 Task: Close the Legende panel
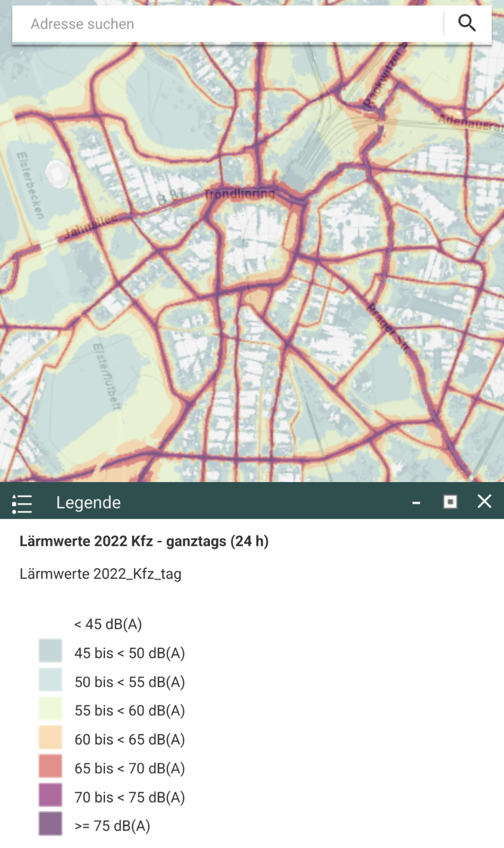[x=485, y=501]
